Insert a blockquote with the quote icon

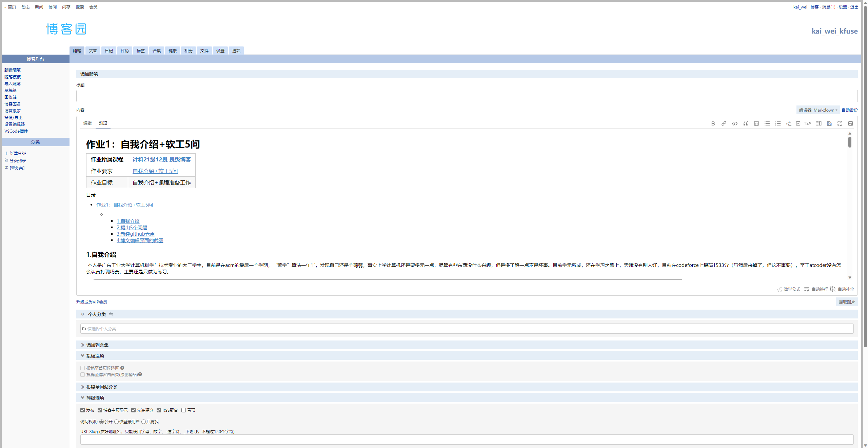745,123
